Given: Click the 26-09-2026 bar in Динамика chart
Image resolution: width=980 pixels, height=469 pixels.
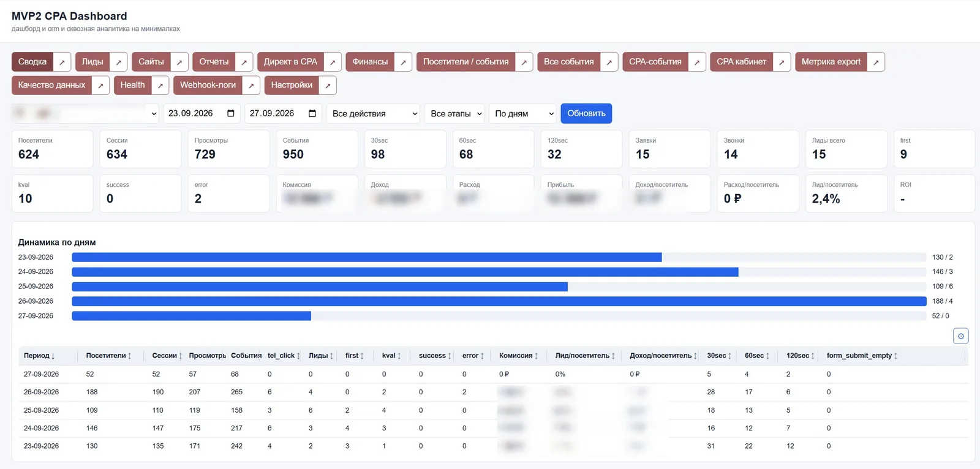Looking at the screenshot, I should click(499, 301).
